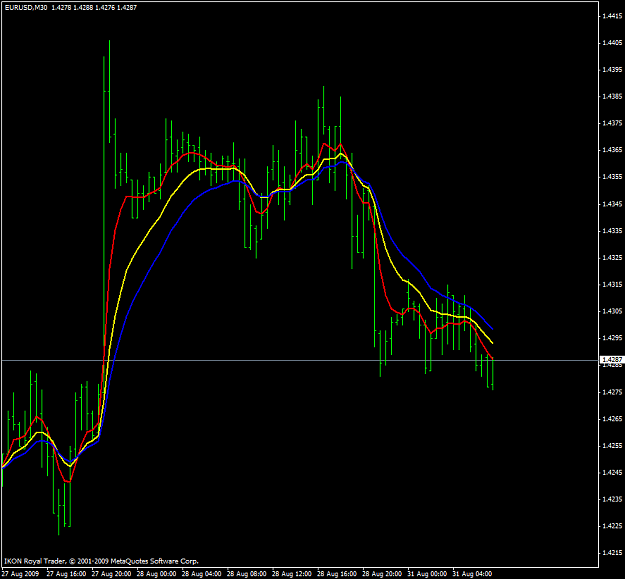Click the 27 Aug 2009 time label
625x579 pixels.
click(20, 574)
